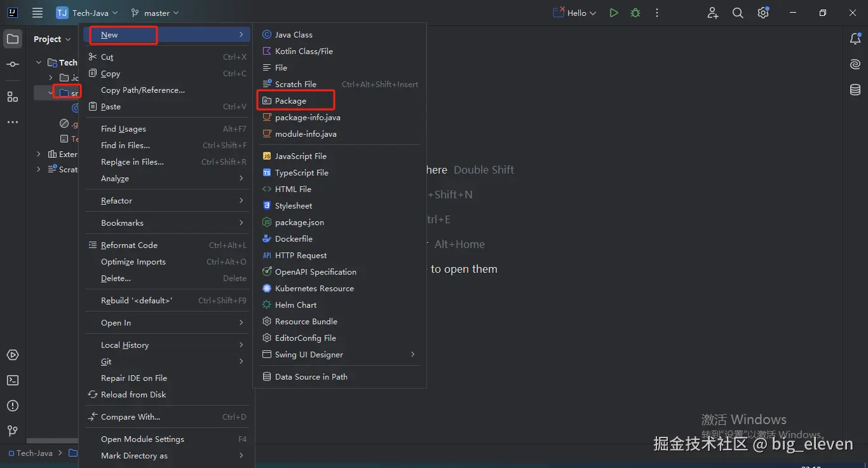The height and width of the screenshot is (468, 868).
Task: Open the Services tool window
Action: [x=13, y=355]
